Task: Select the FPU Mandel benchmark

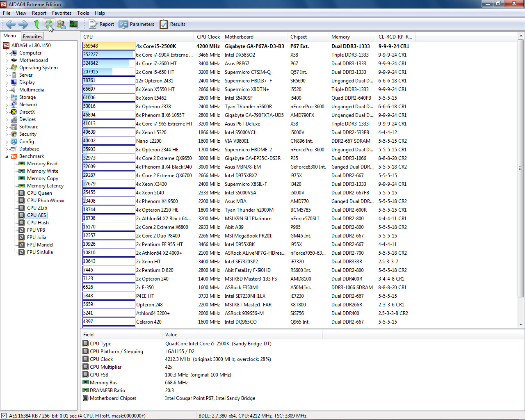Action: click(40, 245)
